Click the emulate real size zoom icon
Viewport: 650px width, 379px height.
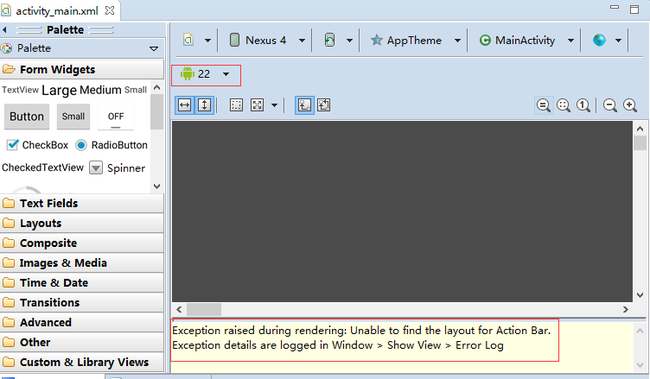[543, 105]
